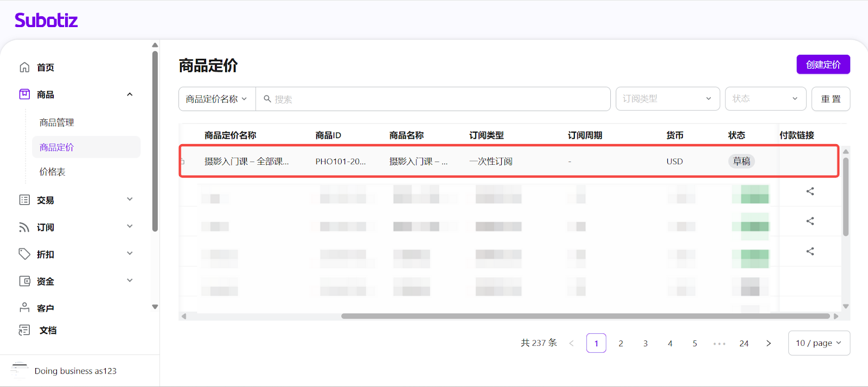
Task: Click the horizontal scrollbar under the table
Action: coord(585,316)
